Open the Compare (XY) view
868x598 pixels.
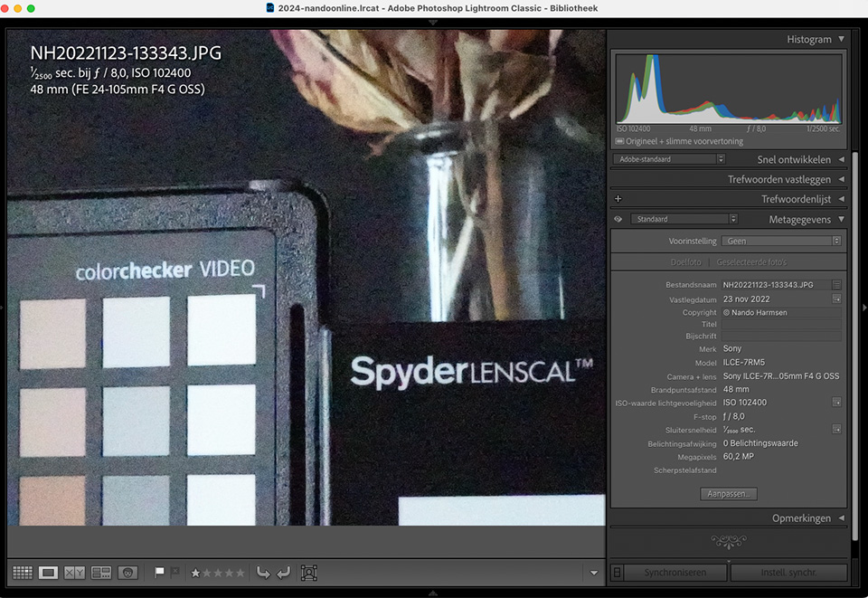point(75,573)
